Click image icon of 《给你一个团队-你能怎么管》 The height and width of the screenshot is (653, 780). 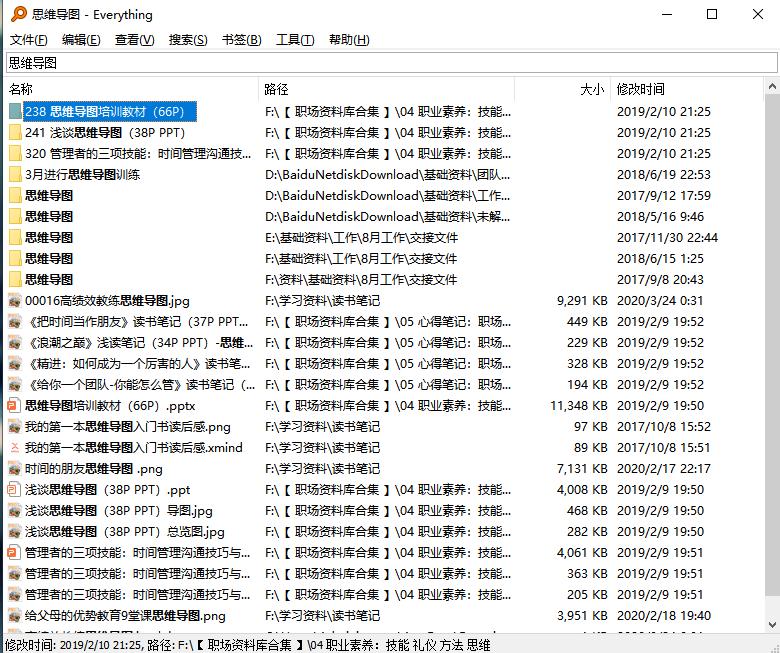[x=15, y=384]
